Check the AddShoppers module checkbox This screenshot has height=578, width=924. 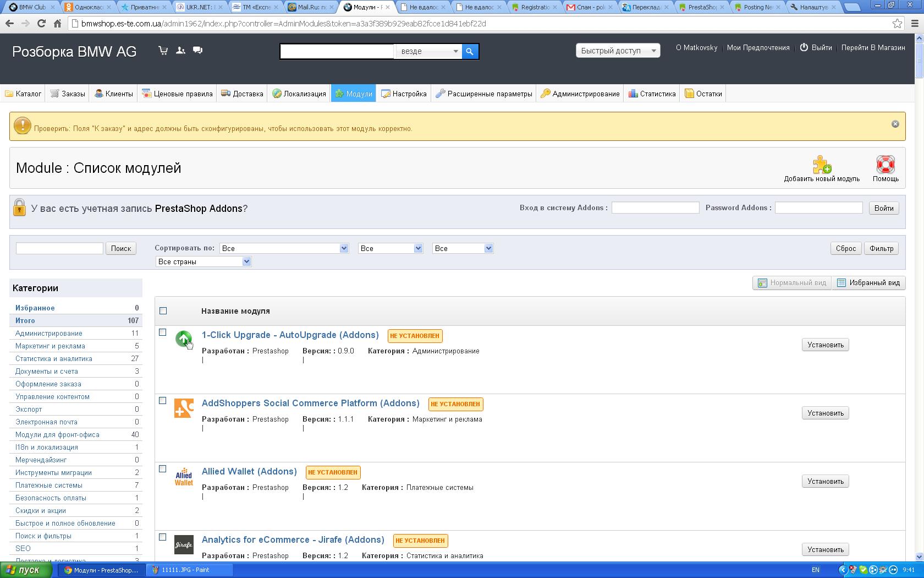tap(163, 401)
